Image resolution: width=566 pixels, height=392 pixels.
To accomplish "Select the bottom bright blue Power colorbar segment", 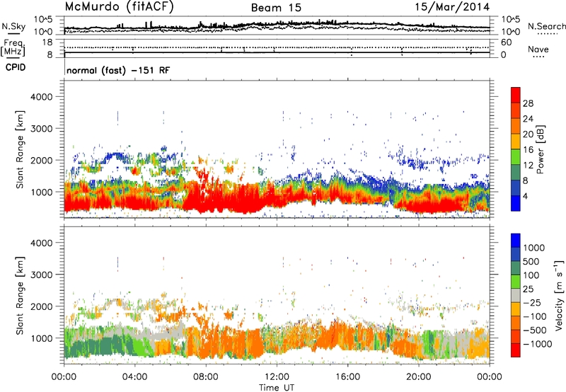I will (516, 204).
